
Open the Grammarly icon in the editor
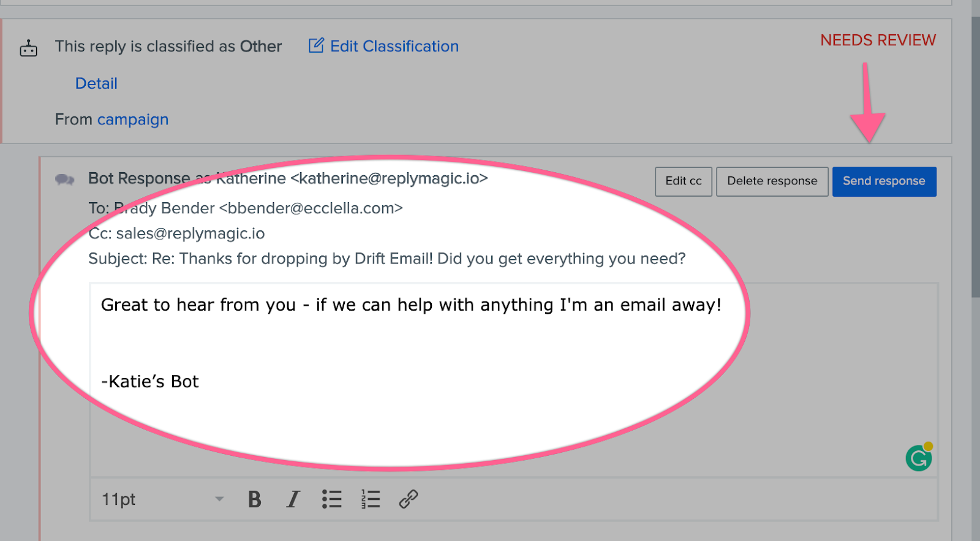919,457
